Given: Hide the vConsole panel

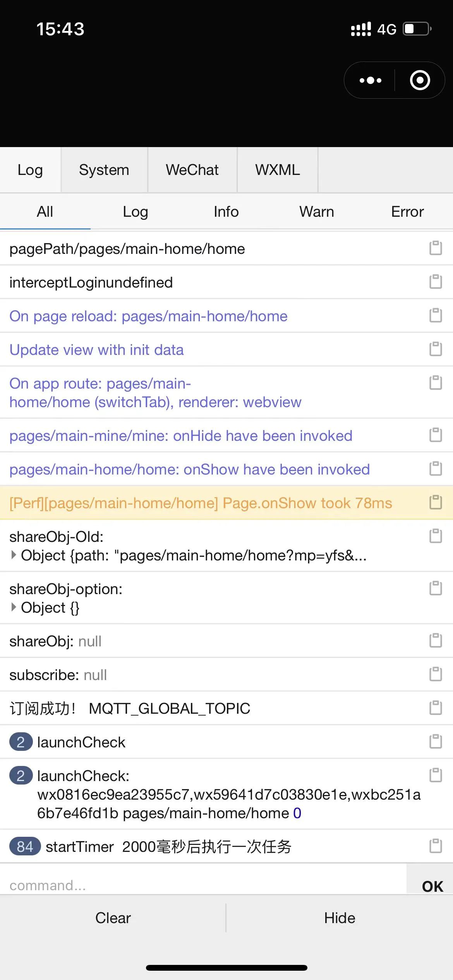Looking at the screenshot, I should pos(340,918).
